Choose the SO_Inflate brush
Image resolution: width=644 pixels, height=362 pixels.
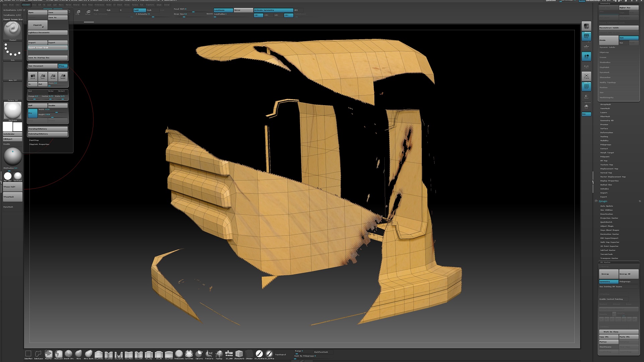click(99, 354)
